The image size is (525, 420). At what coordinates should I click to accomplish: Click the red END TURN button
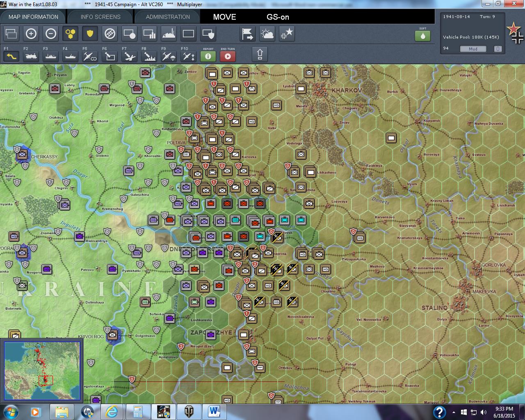click(x=228, y=56)
